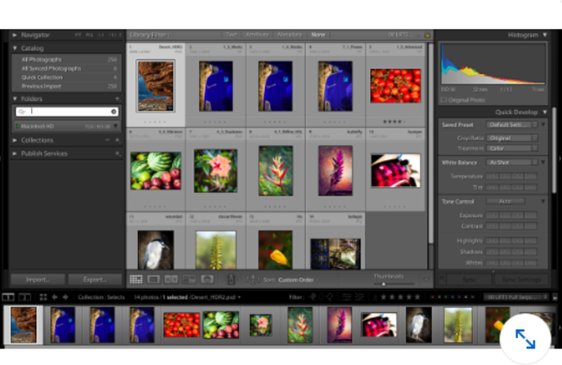Screen dimensions: 562x365
Task: Click the second window display icon
Action: [x=24, y=297]
